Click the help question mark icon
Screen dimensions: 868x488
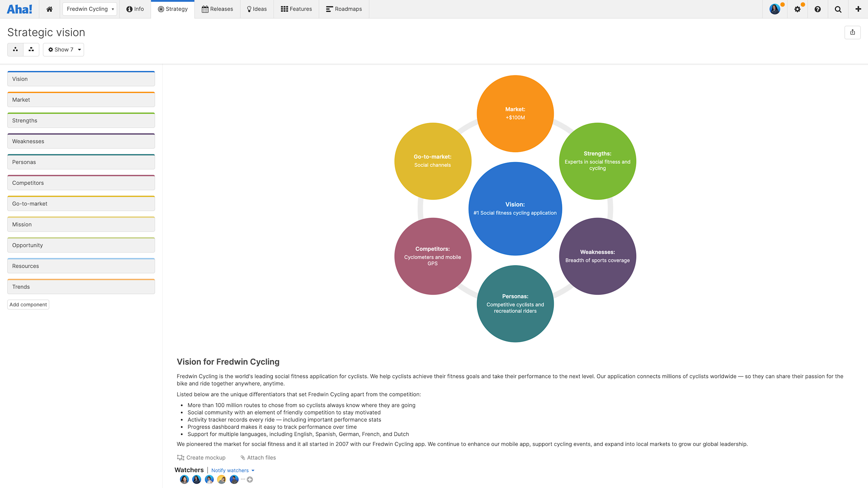pos(818,9)
